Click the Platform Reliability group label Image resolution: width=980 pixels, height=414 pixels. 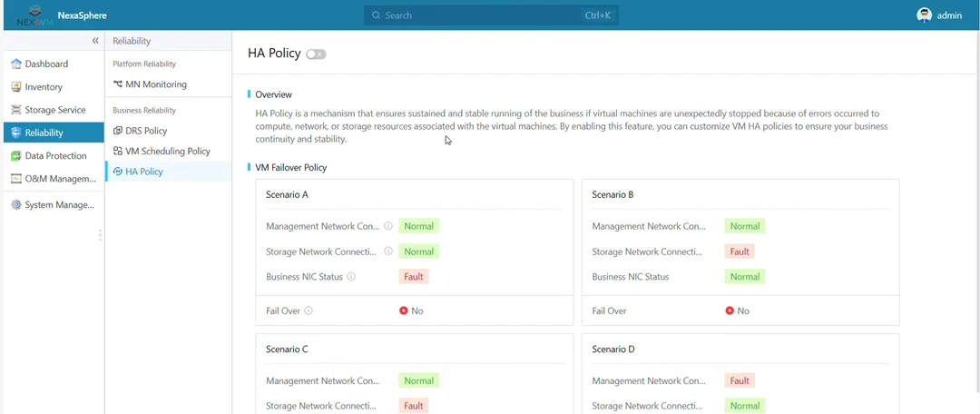[144, 64]
